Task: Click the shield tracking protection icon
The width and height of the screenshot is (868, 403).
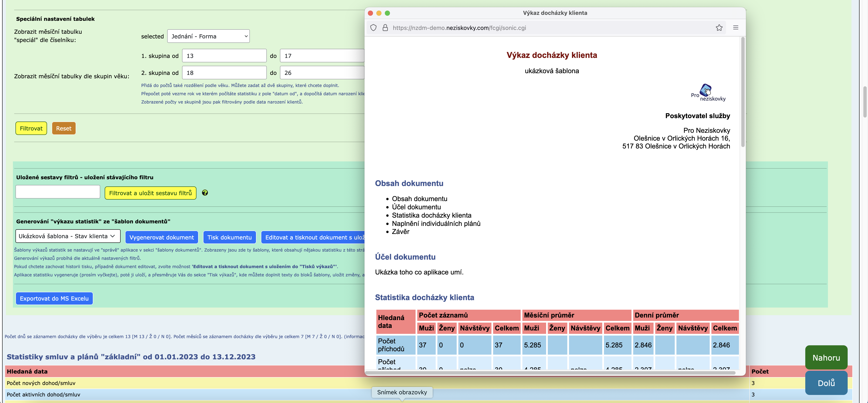Action: point(373,28)
